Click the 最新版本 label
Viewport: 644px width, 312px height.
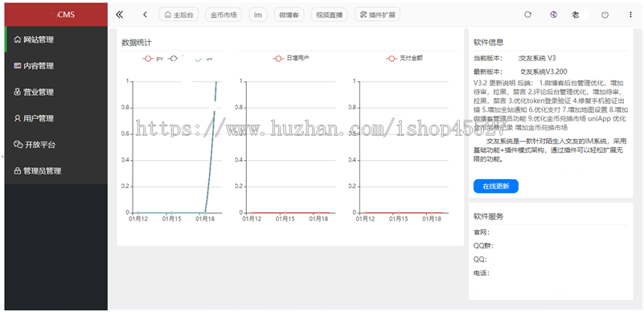(487, 72)
